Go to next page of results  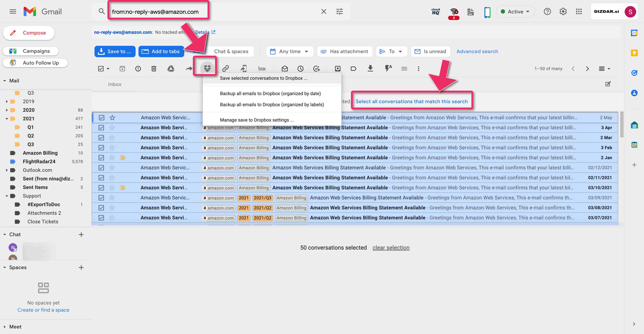[x=587, y=69]
